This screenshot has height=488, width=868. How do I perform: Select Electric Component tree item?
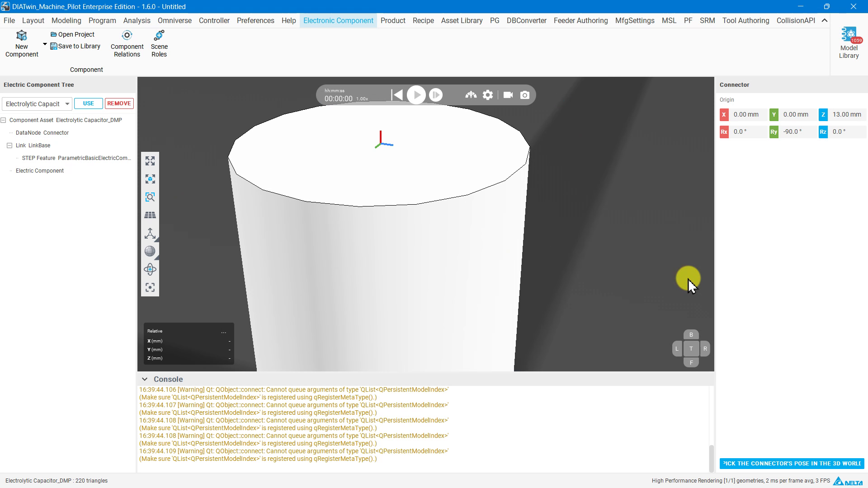click(40, 171)
